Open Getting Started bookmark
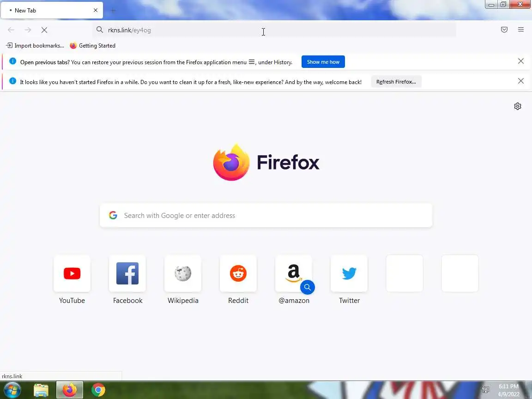 pyautogui.click(x=93, y=45)
